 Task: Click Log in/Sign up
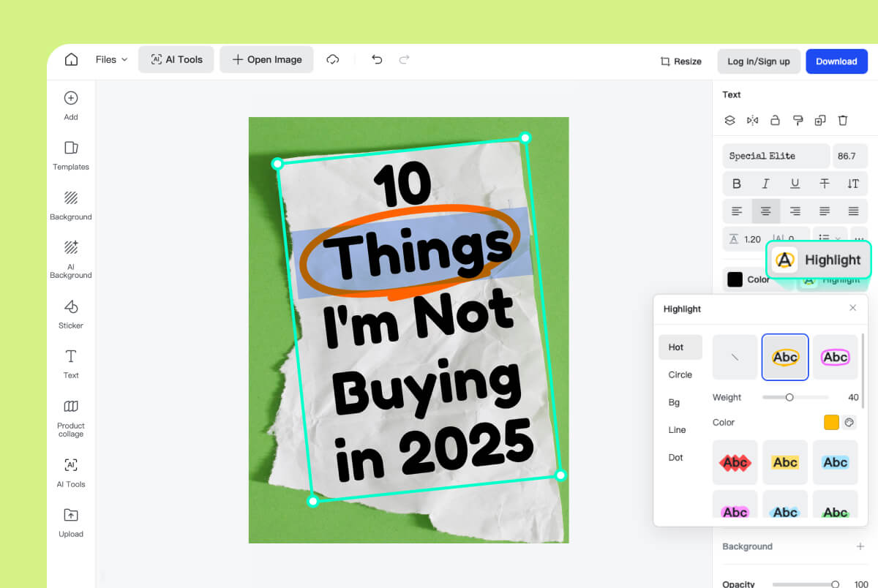(759, 61)
